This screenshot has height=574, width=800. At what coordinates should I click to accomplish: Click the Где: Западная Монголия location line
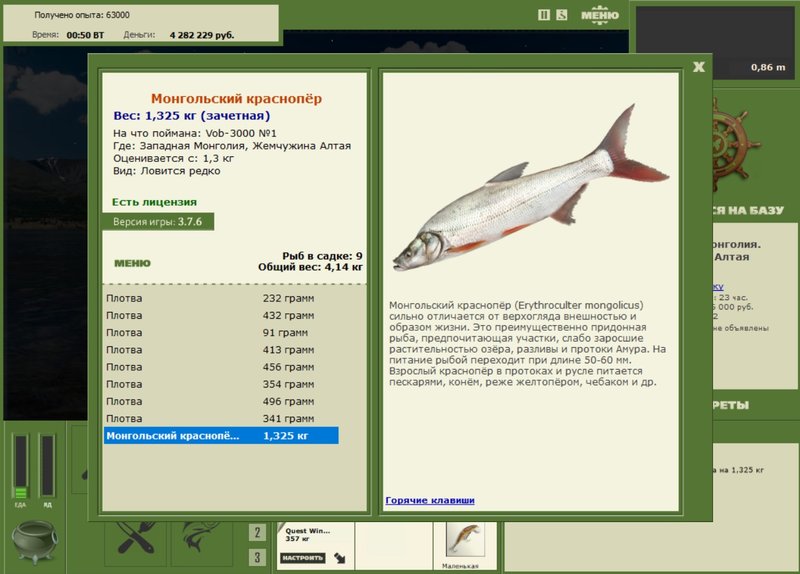[232, 146]
